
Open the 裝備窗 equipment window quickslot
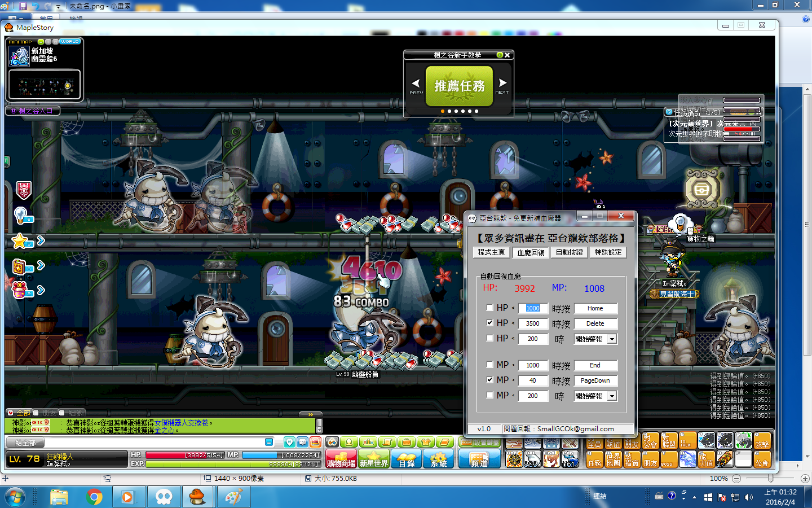pos(632,459)
